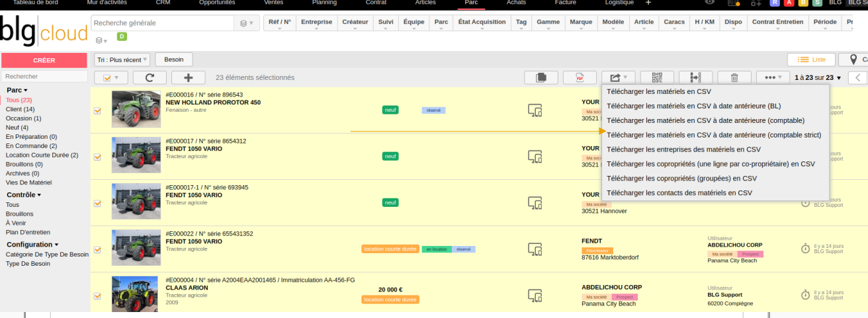Open the Marque filter dropdown
The height and width of the screenshot is (318, 868).
point(581,22)
